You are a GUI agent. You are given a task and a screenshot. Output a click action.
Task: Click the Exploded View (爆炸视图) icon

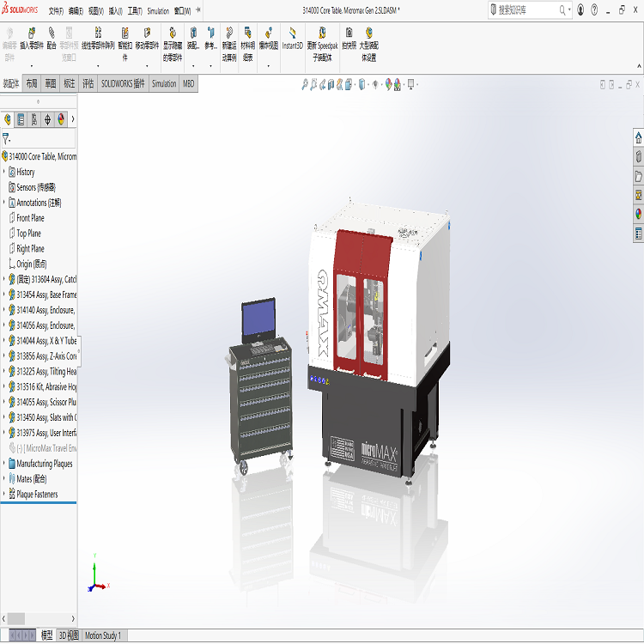click(269, 33)
